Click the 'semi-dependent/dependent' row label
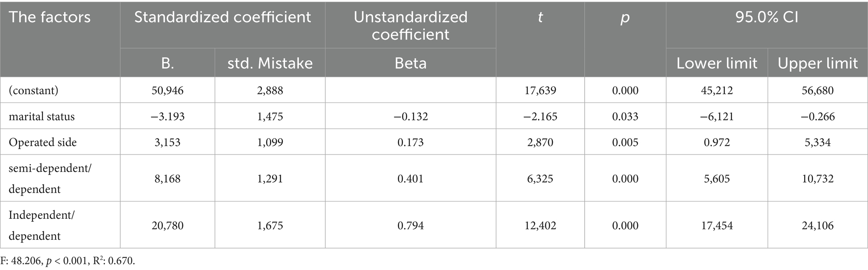The image size is (868, 270). [50, 178]
